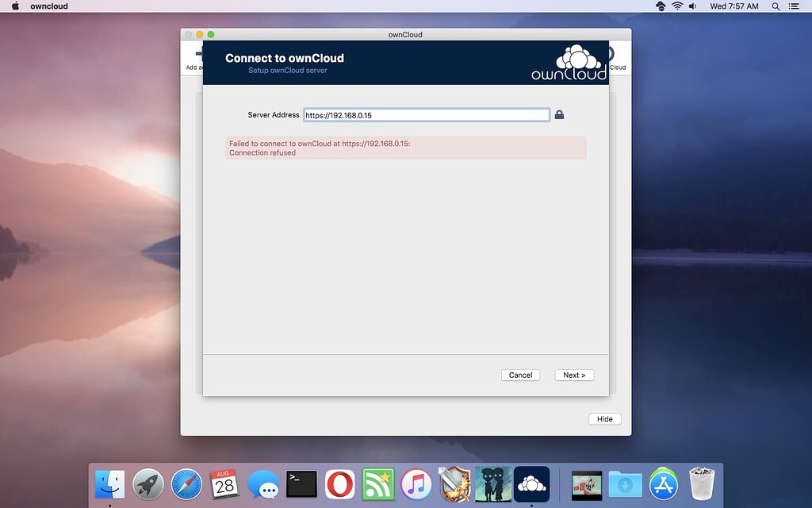Open the Apple menu
The image size is (812, 508).
click(x=16, y=6)
